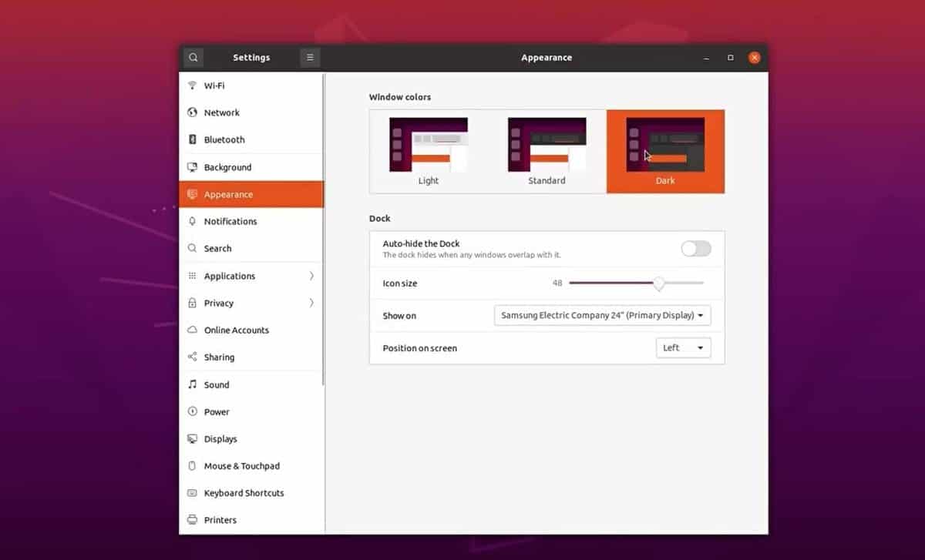Click the Dark theme preview thumbnail
Screen dimensions: 925x560
(665, 145)
